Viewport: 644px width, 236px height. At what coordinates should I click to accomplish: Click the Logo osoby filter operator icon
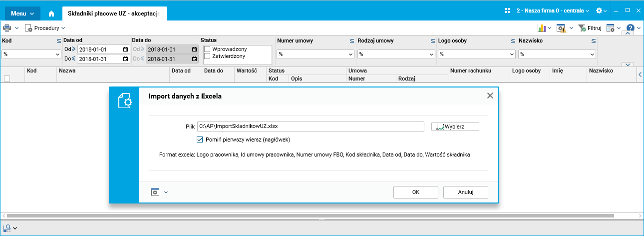513,40
